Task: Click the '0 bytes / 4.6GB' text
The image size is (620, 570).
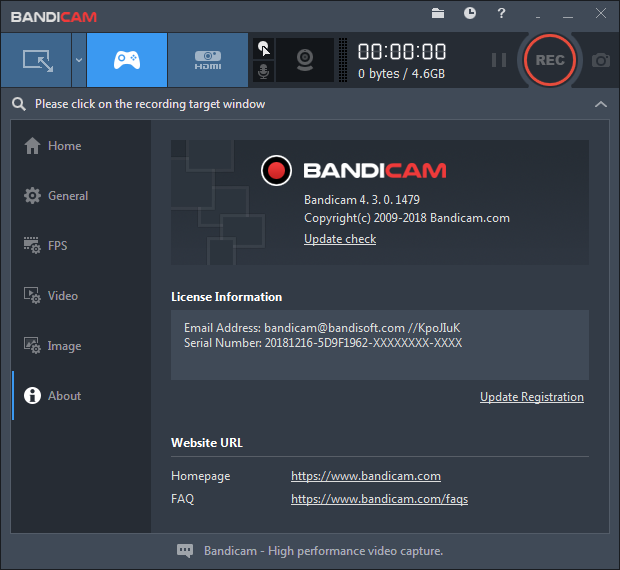Action: coord(401,74)
